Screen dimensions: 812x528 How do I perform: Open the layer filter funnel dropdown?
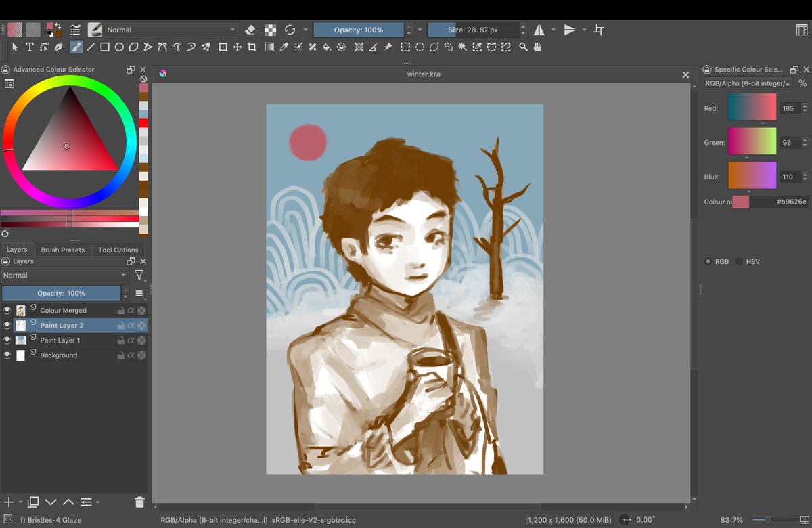click(139, 276)
